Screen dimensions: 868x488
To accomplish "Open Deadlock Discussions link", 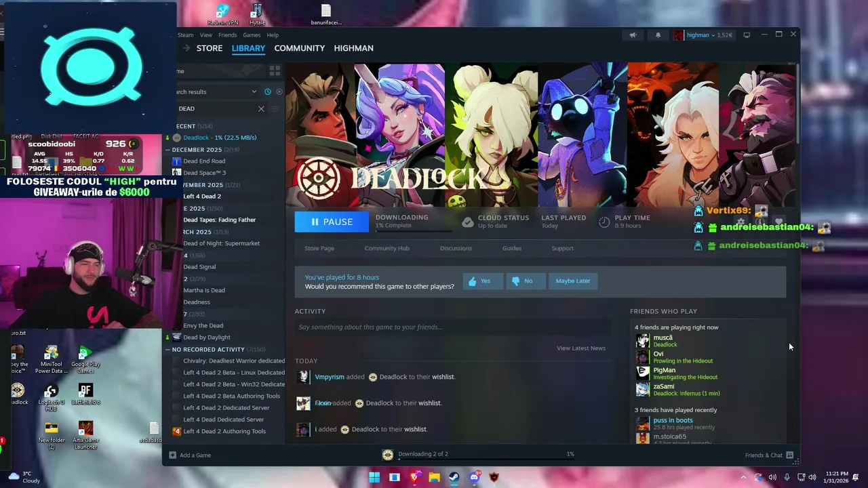I will (x=456, y=248).
